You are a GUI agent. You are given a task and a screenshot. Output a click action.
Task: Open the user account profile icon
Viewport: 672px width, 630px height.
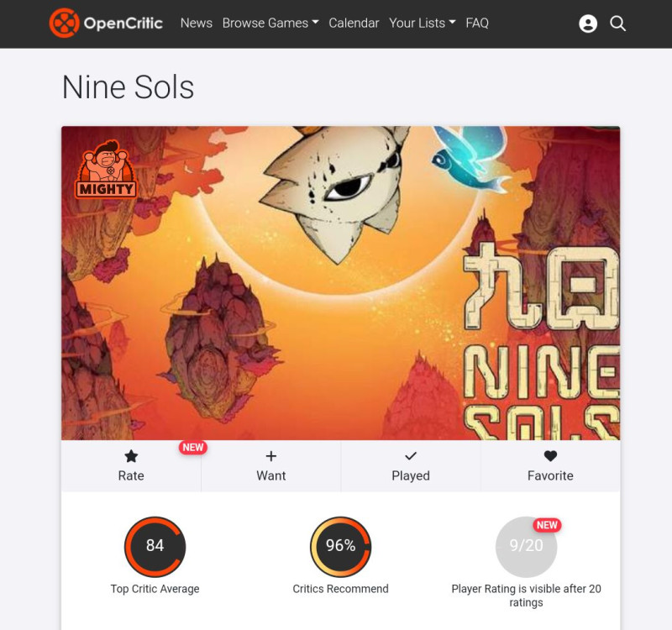click(x=588, y=24)
